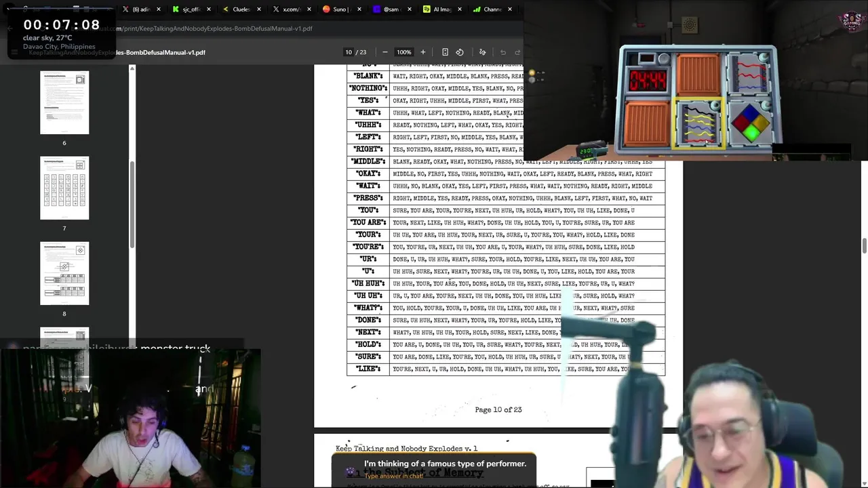The height and width of the screenshot is (488, 868).
Task: Click the "NOTHING": row label
Action: pos(368,88)
